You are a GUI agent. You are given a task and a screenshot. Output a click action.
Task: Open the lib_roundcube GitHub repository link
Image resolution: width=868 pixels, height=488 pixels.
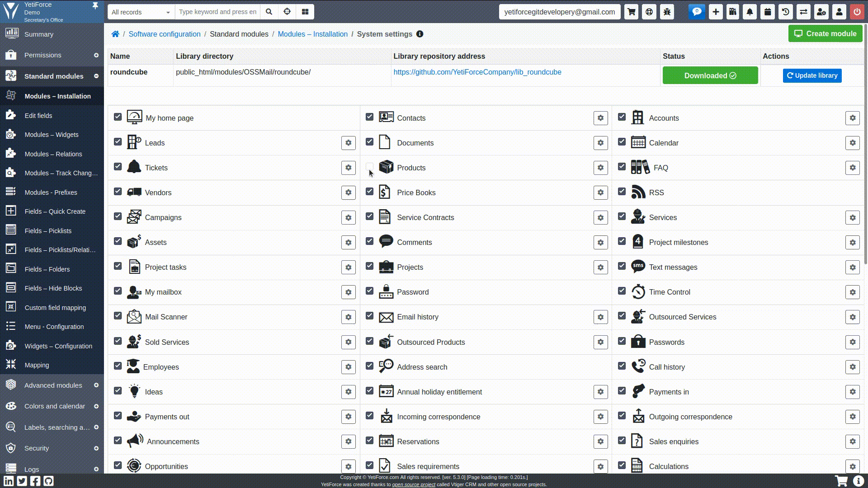[x=477, y=72]
